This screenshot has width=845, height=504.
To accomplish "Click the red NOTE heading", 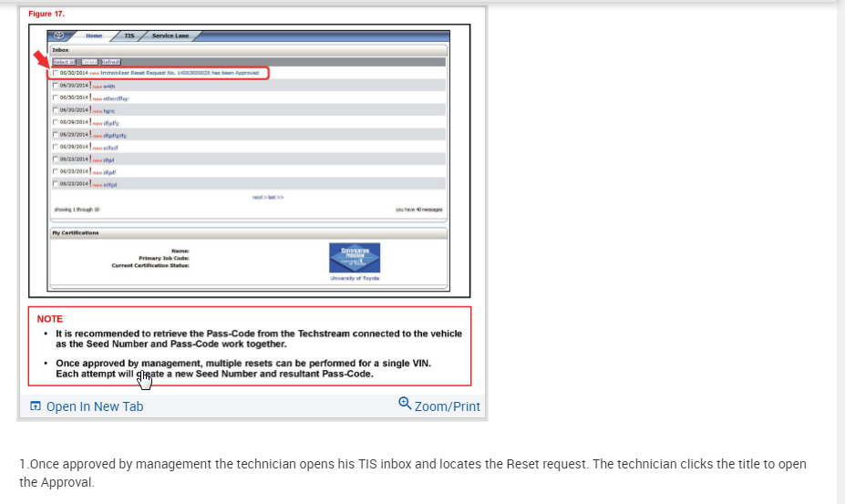I will point(49,319).
